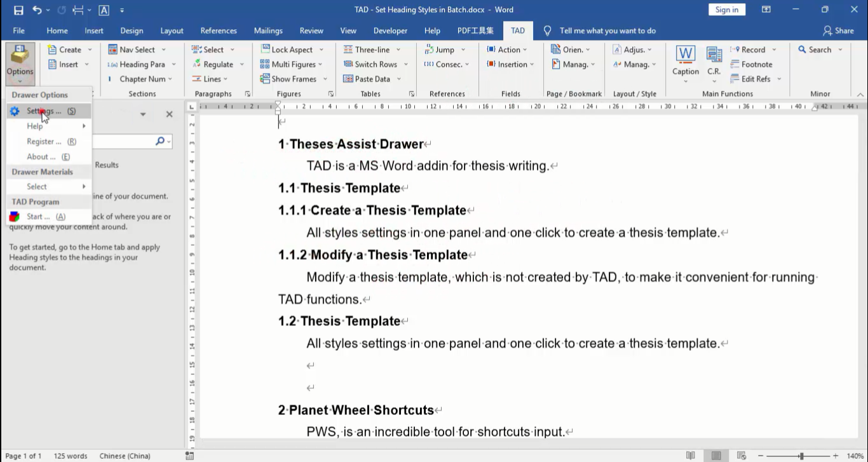Switch to Web Layout view icon
The width and height of the screenshot is (868, 462).
click(741, 456)
